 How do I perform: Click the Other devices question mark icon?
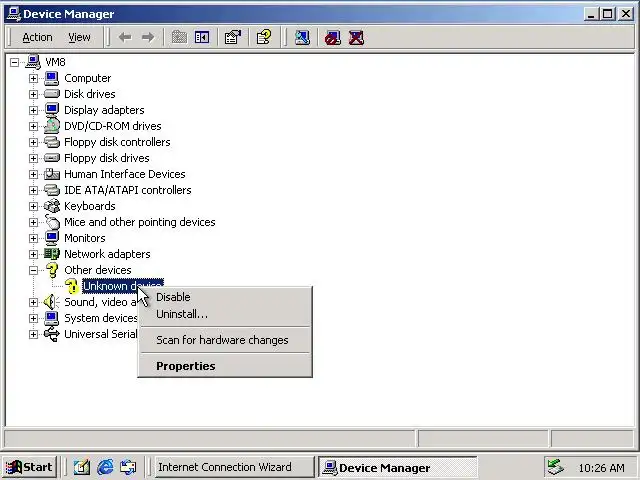[x=52, y=270]
